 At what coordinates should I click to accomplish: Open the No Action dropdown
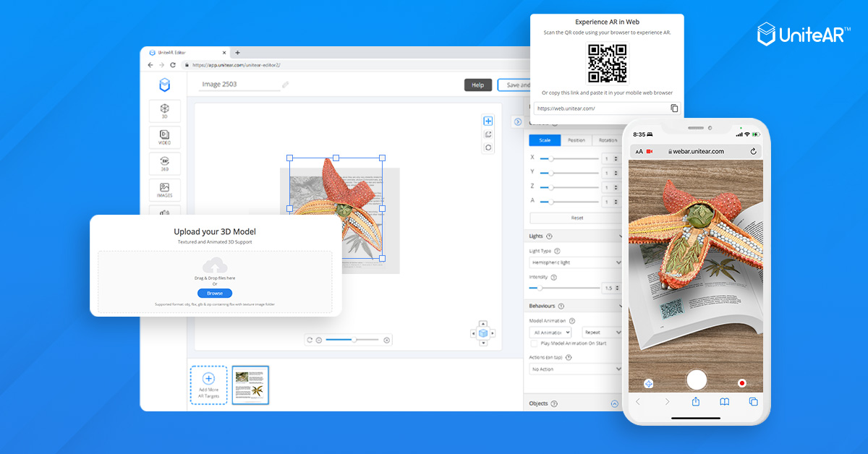point(575,369)
